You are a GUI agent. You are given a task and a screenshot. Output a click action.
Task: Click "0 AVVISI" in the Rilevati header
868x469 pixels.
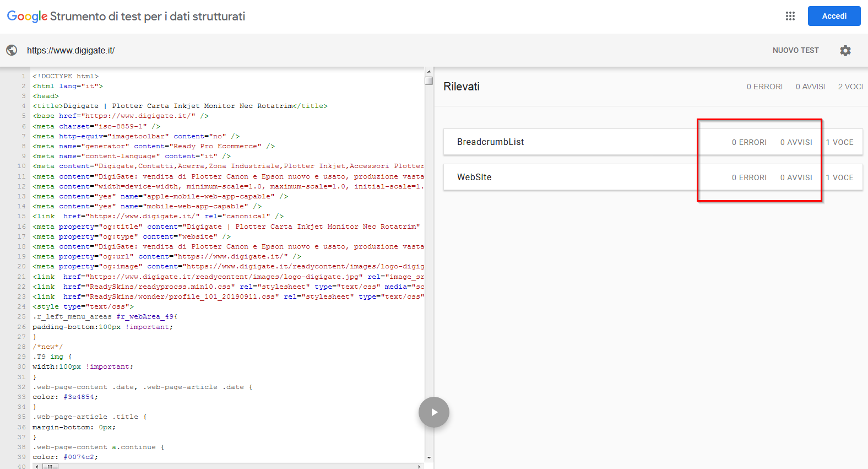point(810,87)
